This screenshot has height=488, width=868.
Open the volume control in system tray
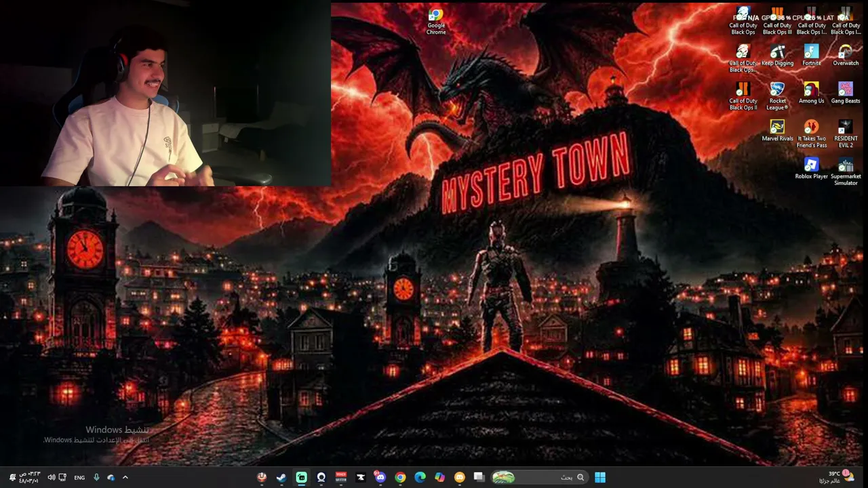[51, 477]
